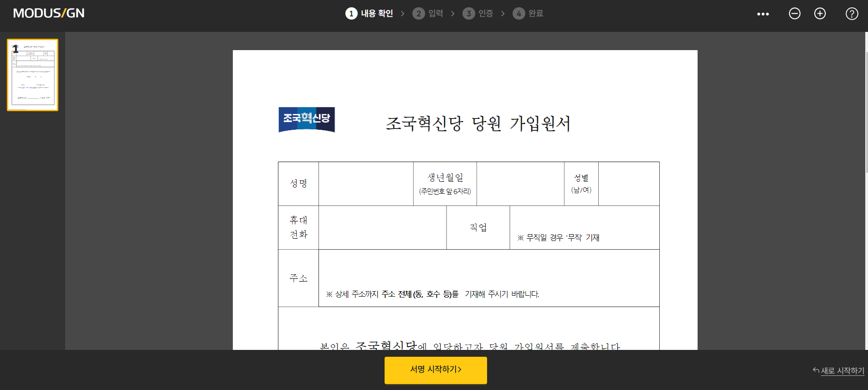Click the 새로 시작하기 link
Screen dimensions: 868x390
point(838,370)
